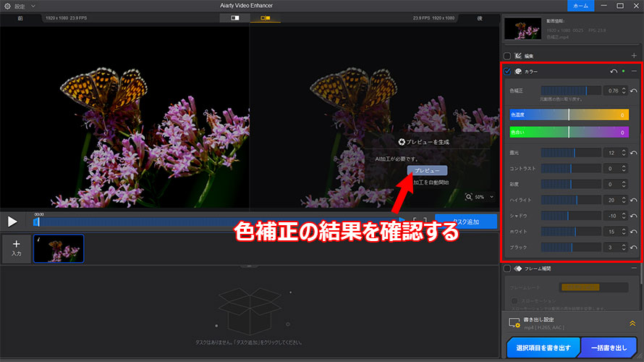This screenshot has height=362, width=644.
Task: Click the play button below the preview
Action: click(x=12, y=222)
